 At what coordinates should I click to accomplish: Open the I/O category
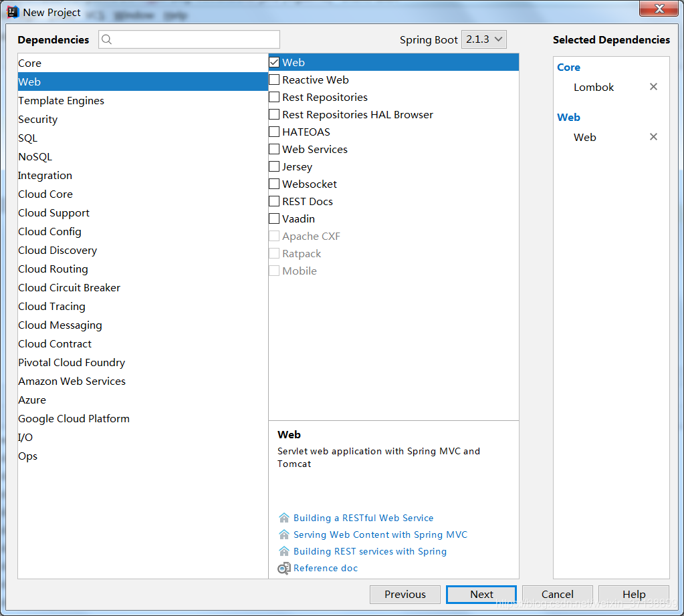(x=142, y=437)
